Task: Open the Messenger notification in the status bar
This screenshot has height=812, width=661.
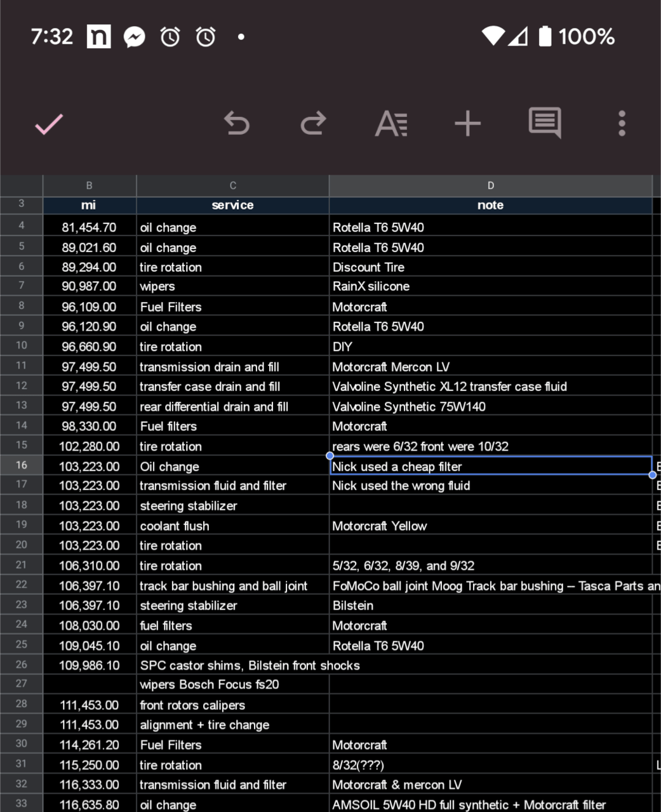Action: point(134,37)
